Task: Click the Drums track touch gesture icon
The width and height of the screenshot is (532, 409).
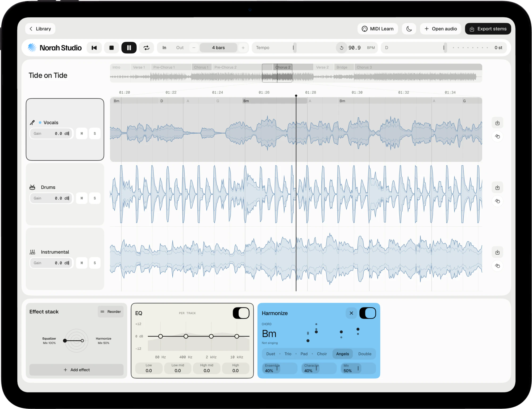Action: pos(497,201)
